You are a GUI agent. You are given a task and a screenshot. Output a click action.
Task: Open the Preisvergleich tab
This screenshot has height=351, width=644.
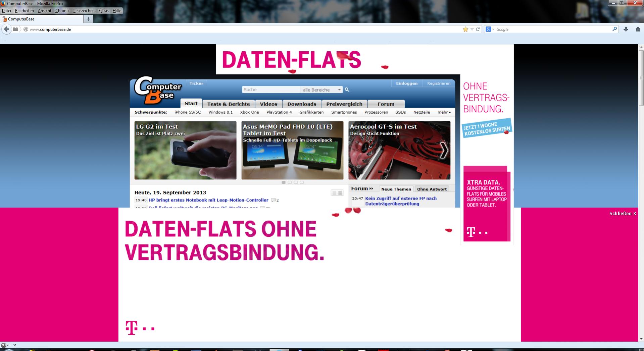tap(344, 104)
